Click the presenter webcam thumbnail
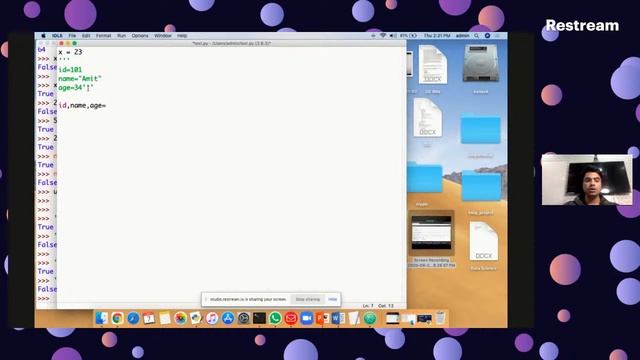This screenshot has width=640, height=360. click(587, 180)
